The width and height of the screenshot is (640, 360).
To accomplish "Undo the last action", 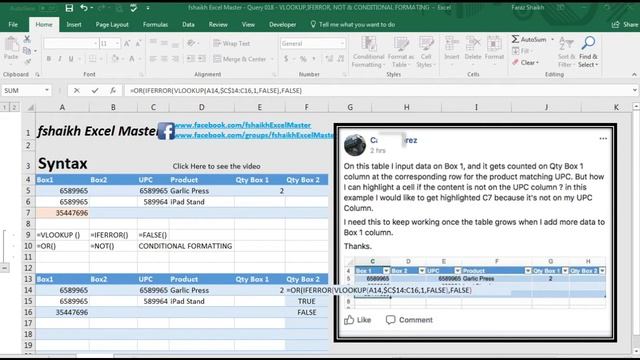I will pyautogui.click(x=84, y=8).
